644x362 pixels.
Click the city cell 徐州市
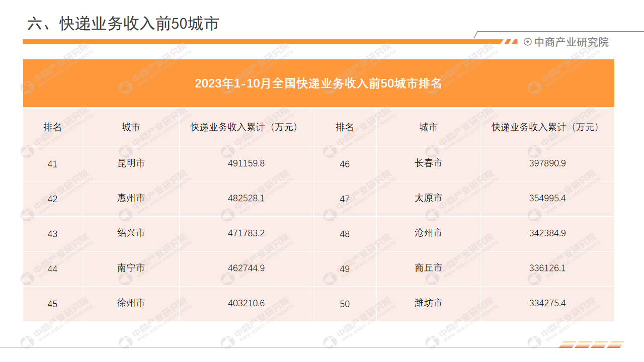(x=131, y=303)
